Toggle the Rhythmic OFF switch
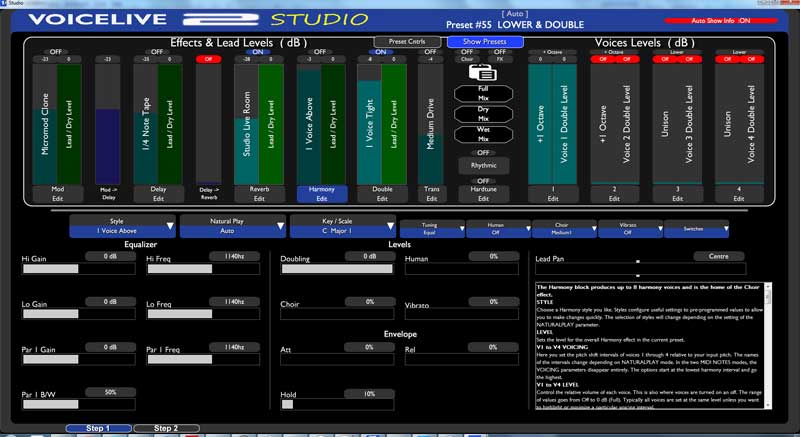The image size is (800, 437). coord(483,153)
